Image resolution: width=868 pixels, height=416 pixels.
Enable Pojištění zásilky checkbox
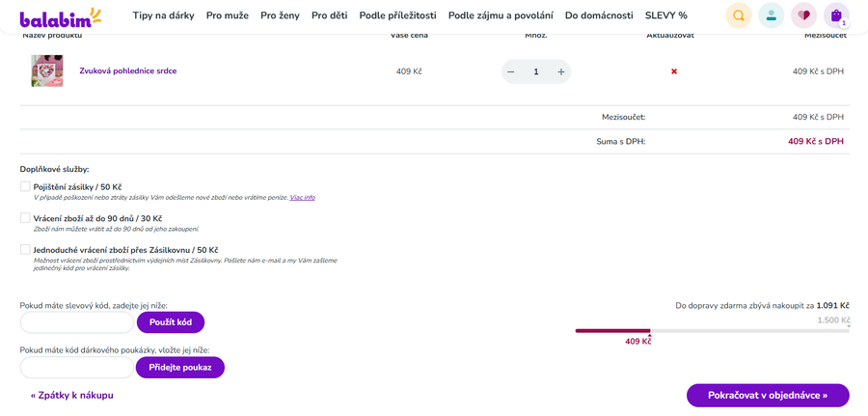coord(25,186)
